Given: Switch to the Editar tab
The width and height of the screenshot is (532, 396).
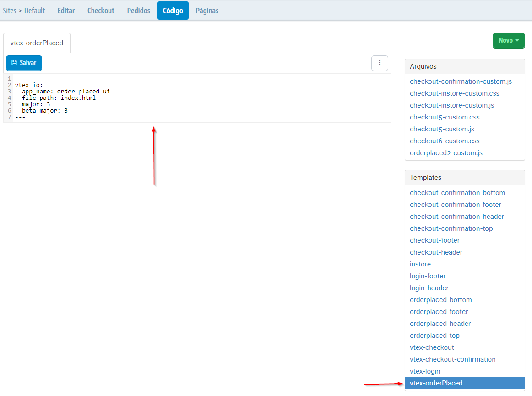Looking at the screenshot, I should click(66, 11).
